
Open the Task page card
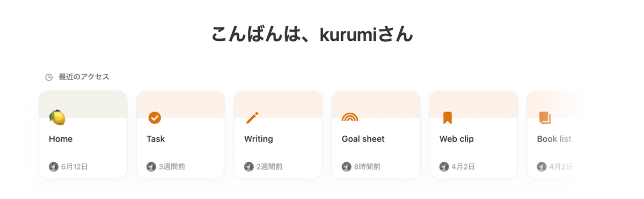coord(180,135)
